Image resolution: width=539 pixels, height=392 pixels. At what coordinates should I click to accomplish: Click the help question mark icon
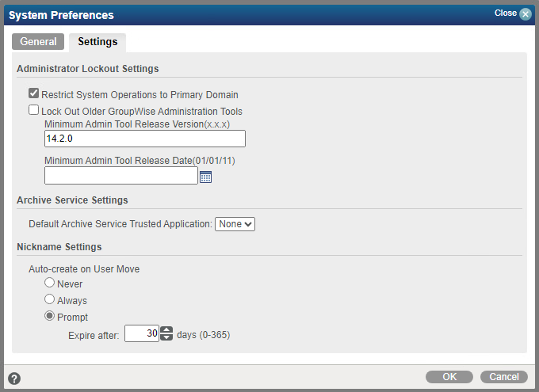[14, 379]
